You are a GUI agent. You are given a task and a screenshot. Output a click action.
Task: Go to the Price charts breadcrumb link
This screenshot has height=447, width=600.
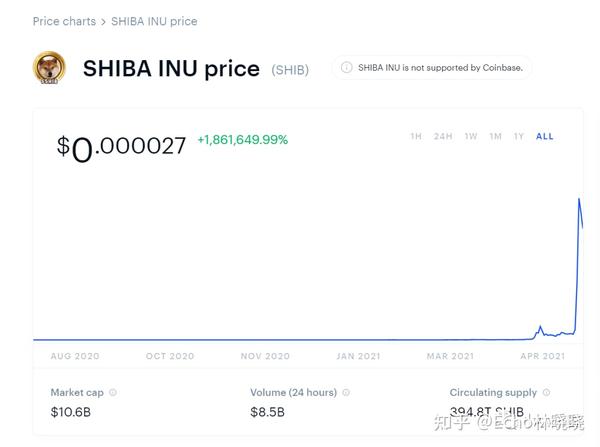coord(64,21)
